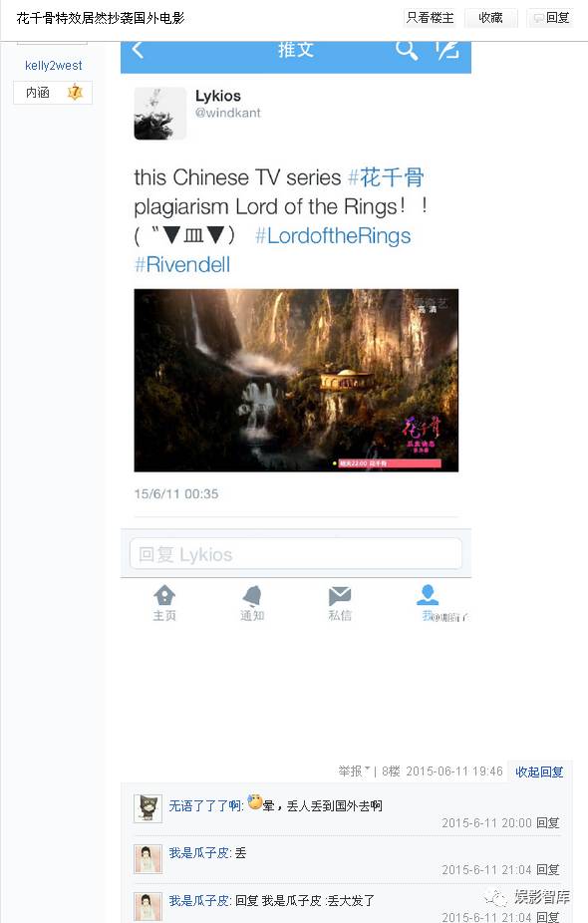Viewport: 588px width, 923px height.
Task: Open the search magnifier icon
Action: pos(407,50)
